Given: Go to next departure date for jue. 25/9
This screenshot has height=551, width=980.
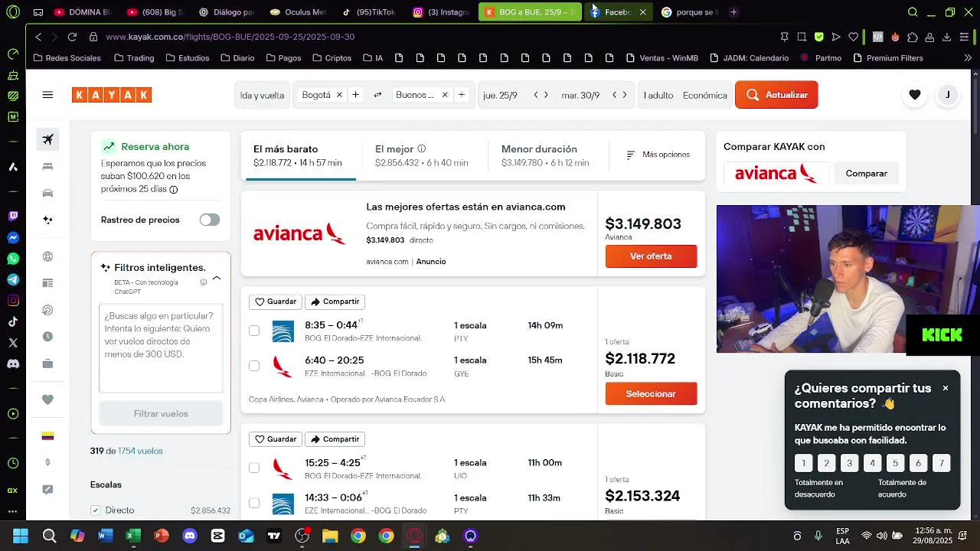Looking at the screenshot, I should click(546, 95).
